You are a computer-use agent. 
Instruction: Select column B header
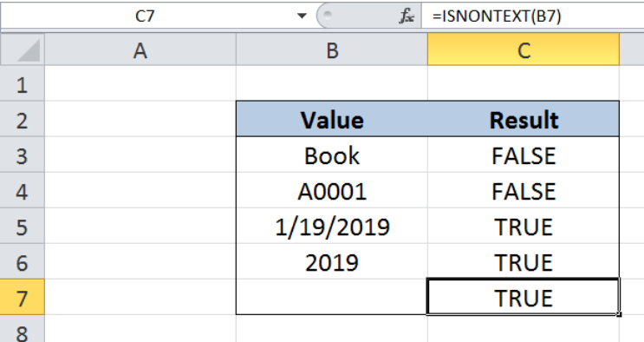tap(332, 49)
